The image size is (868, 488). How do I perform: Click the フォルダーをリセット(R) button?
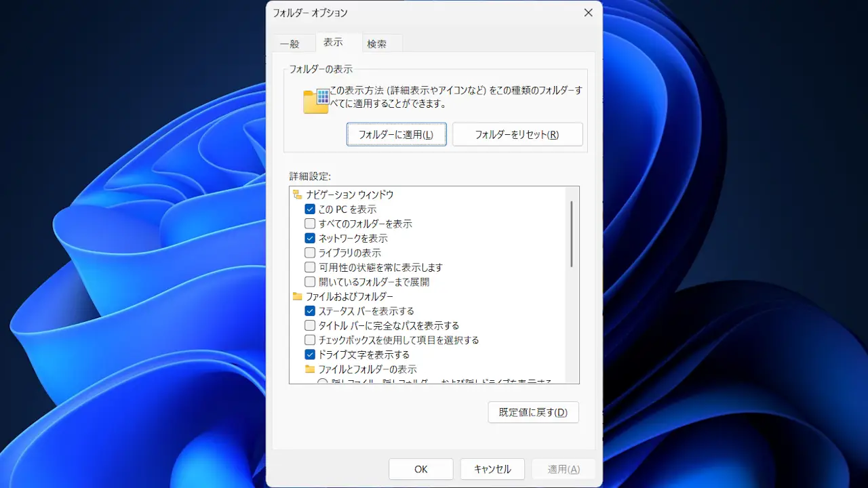click(x=517, y=134)
